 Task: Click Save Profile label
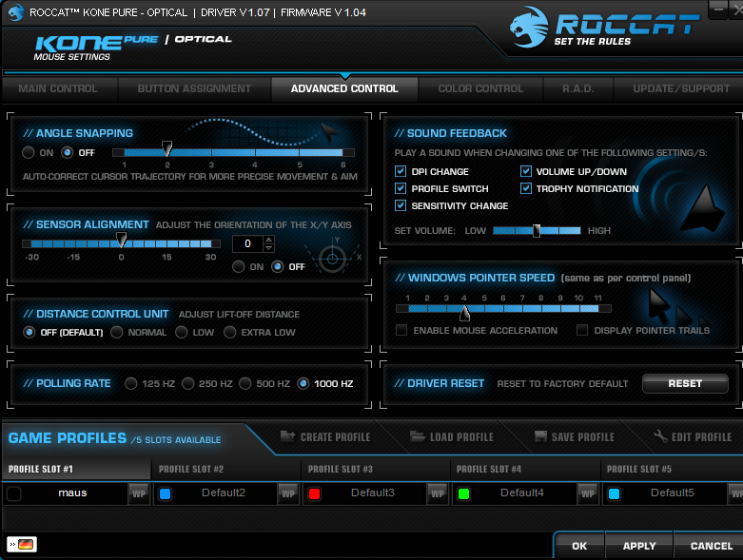[x=583, y=437]
